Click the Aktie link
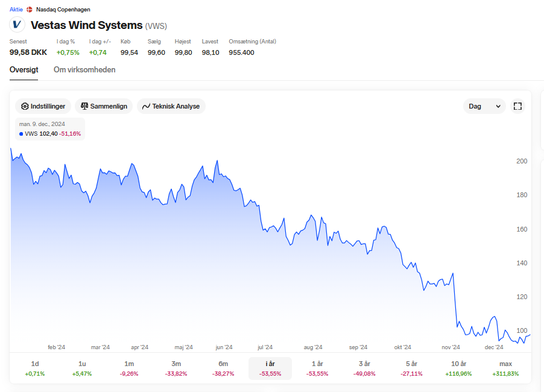The height and width of the screenshot is (392, 544). coord(16,10)
